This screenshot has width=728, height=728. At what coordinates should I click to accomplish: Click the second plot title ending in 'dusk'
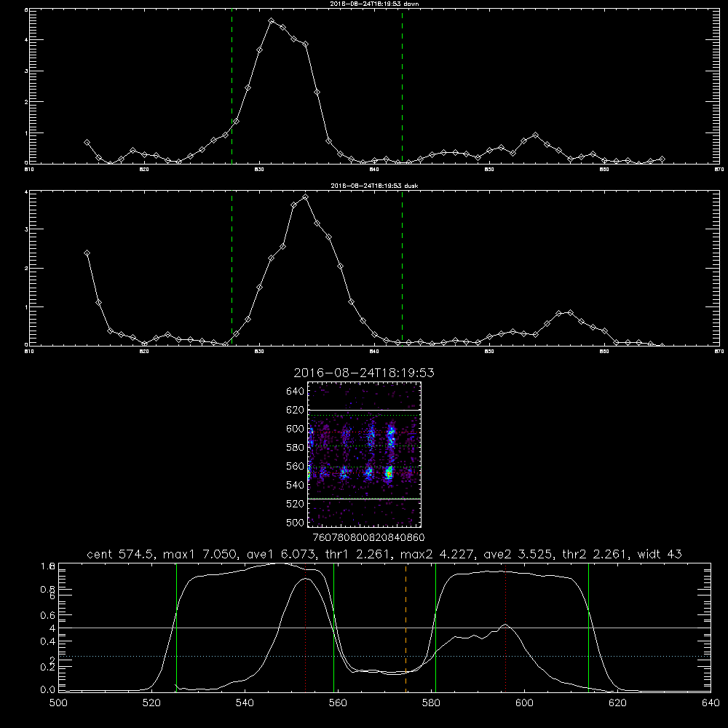(374, 186)
